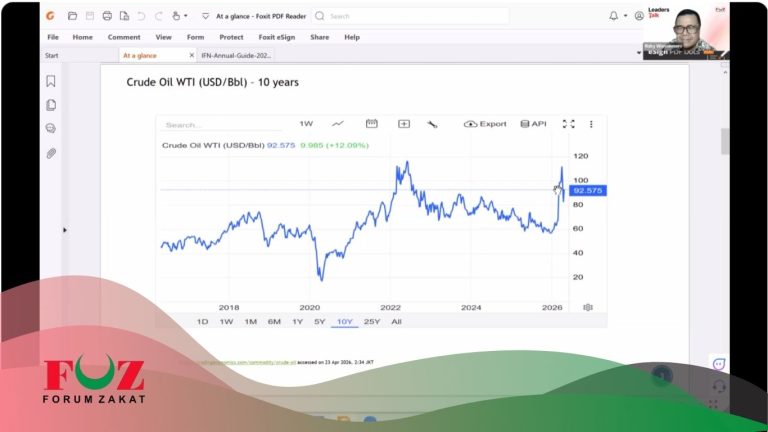Click the notification bell icon
The image size is (768, 432).
[613, 16]
